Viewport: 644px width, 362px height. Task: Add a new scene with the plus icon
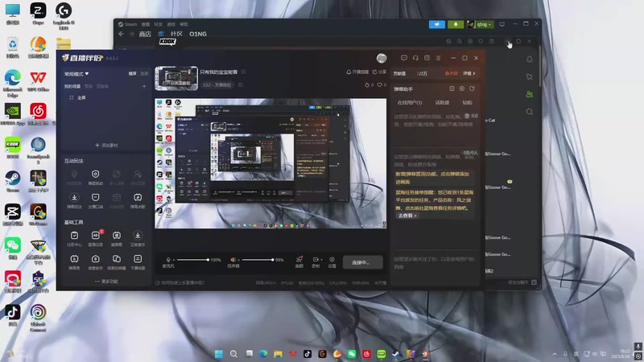144,86
